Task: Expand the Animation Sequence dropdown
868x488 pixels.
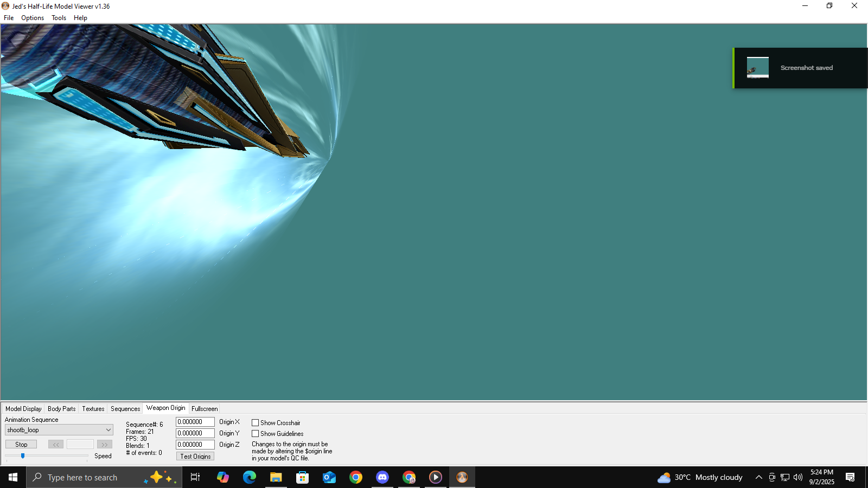Action: coord(108,430)
